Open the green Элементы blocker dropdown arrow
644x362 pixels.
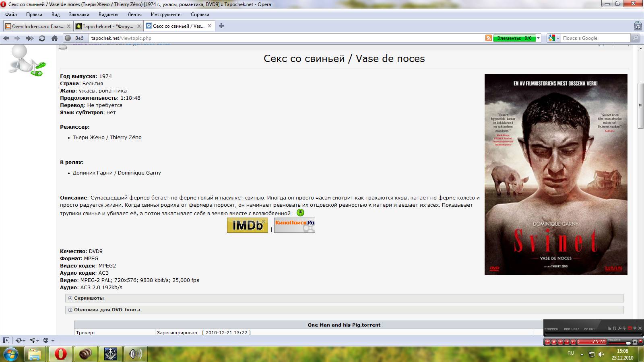pos(538,38)
